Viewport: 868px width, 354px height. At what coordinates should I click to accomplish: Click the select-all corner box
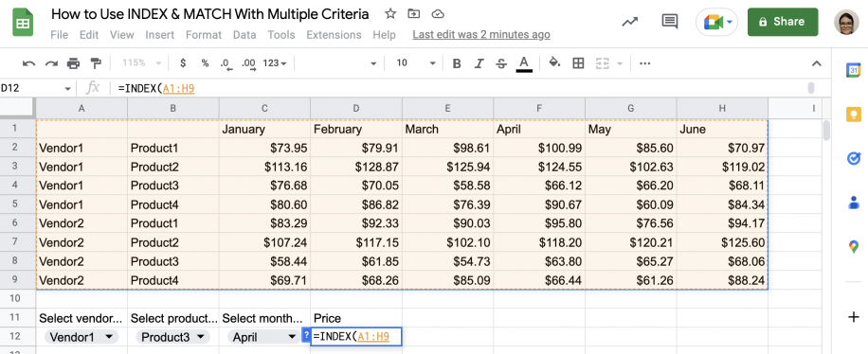point(18,109)
